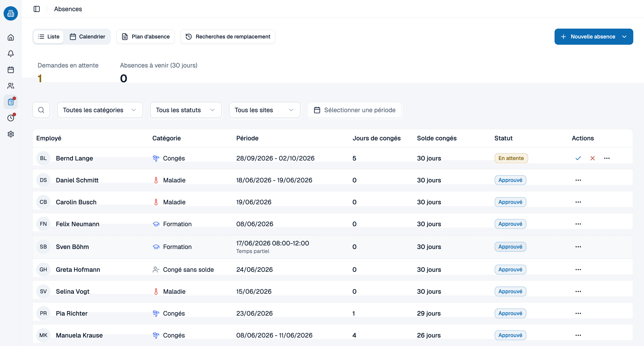Click the Employé column header
644x346 pixels.
tap(49, 138)
